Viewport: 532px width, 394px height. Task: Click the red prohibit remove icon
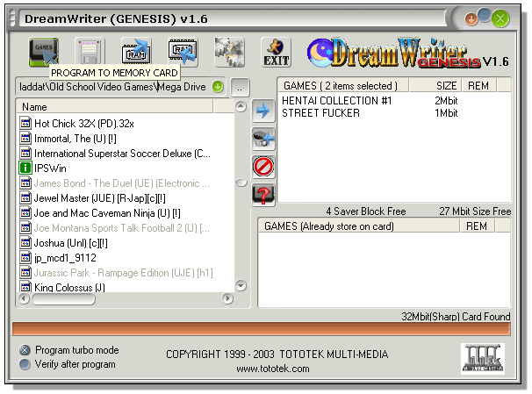[x=263, y=167]
